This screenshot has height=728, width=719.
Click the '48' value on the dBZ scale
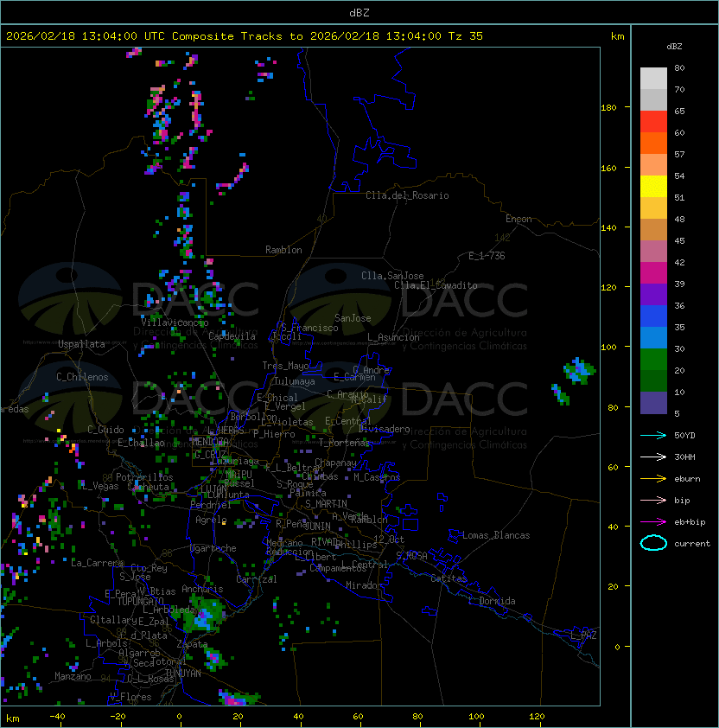679,219
